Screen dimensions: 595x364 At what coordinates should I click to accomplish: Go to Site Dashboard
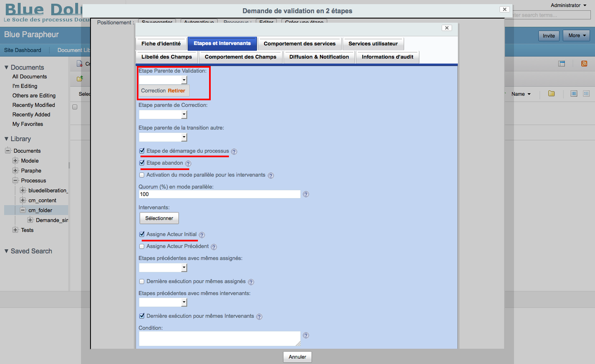pyautogui.click(x=23, y=50)
